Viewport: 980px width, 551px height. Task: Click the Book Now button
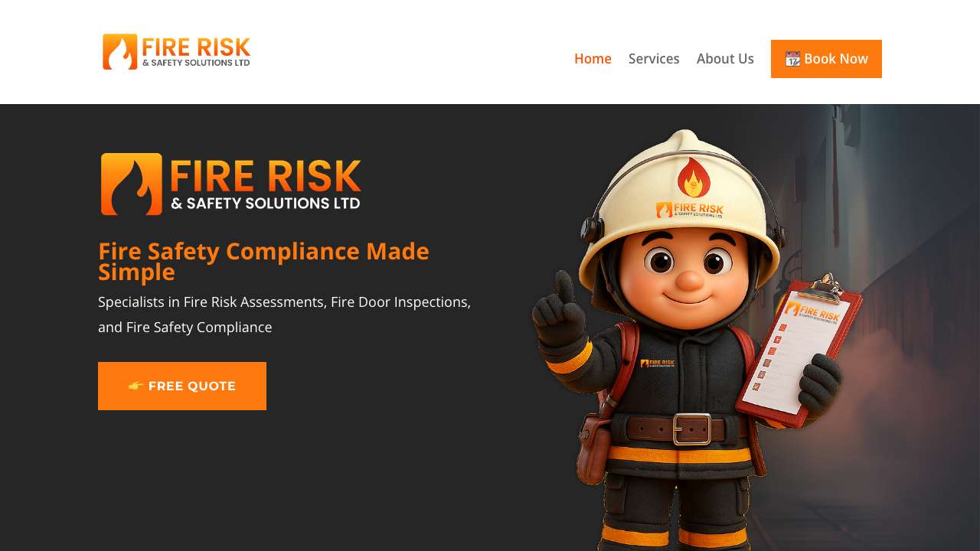pyautogui.click(x=826, y=59)
